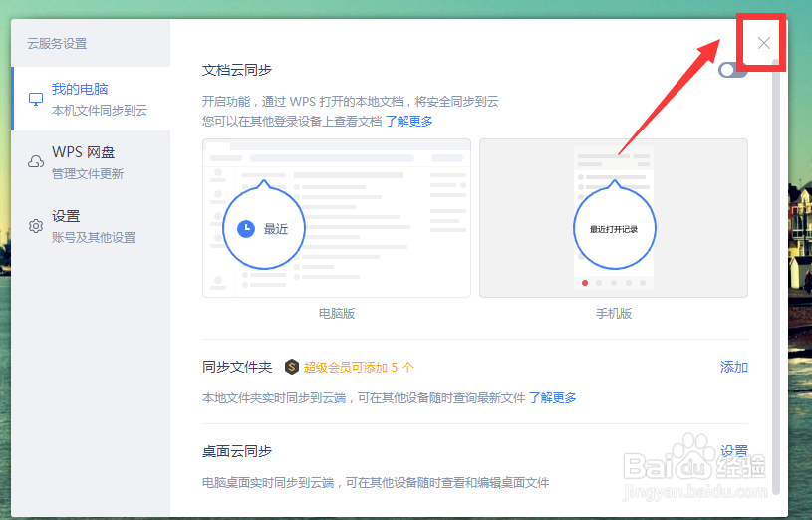The image size is (812, 520).
Task: Click the 手机版 preview thumbnail
Action: click(614, 218)
